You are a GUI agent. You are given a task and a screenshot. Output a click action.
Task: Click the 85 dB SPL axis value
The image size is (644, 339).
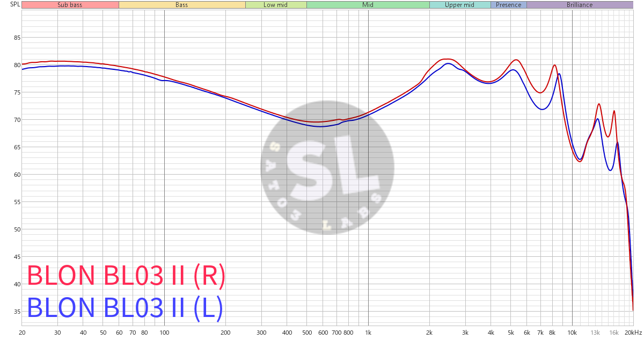pyautogui.click(x=17, y=38)
